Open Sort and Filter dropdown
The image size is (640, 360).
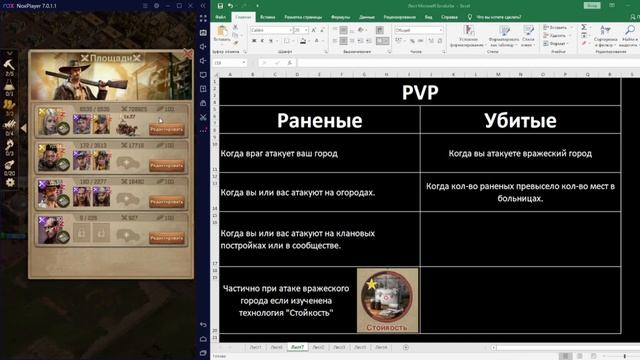pos(605,36)
